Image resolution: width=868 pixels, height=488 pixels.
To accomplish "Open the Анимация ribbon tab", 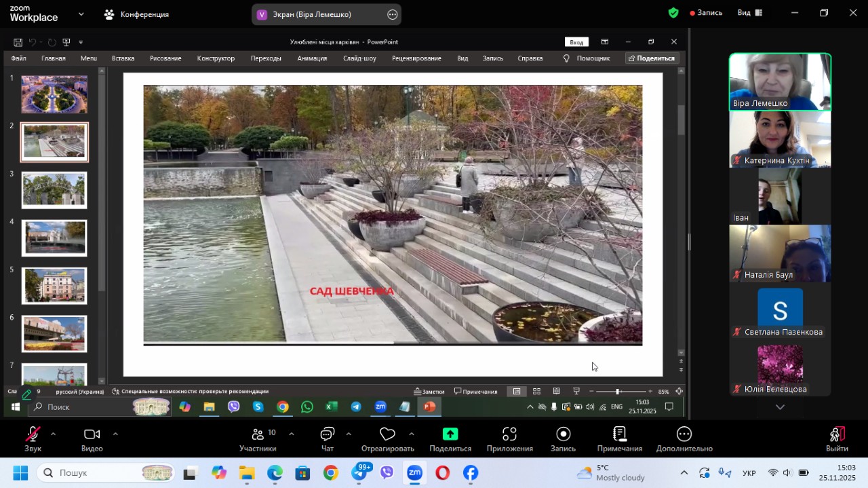I will pyautogui.click(x=312, y=58).
